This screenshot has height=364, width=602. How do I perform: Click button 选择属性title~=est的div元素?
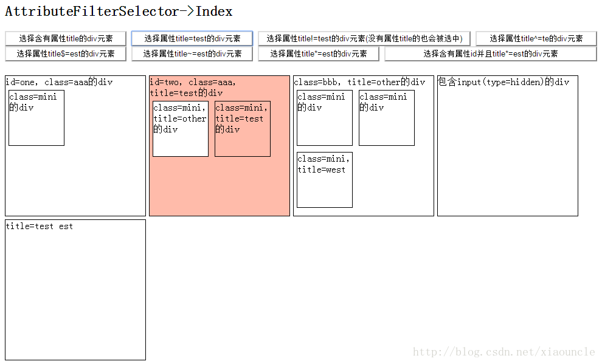[192, 53]
